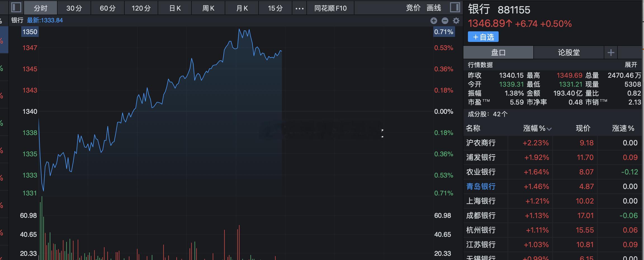Click 浦发银行 price 11.70
Image resolution: width=644 pixels, height=260 pixels.
(x=585, y=157)
